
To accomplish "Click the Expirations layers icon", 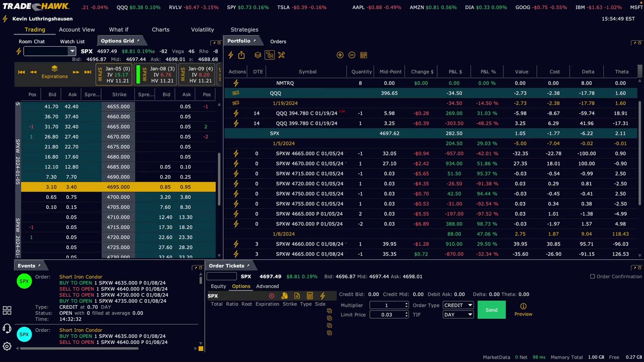I will point(54,68).
